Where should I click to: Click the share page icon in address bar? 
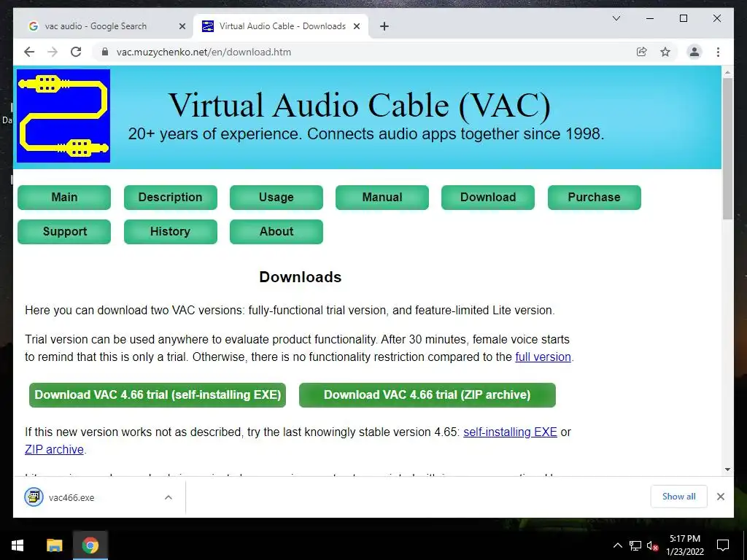pos(642,52)
